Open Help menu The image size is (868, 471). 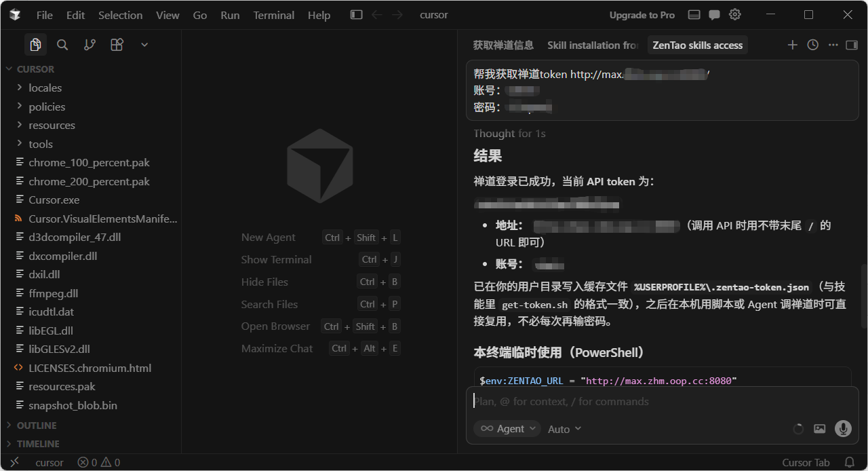(x=319, y=15)
